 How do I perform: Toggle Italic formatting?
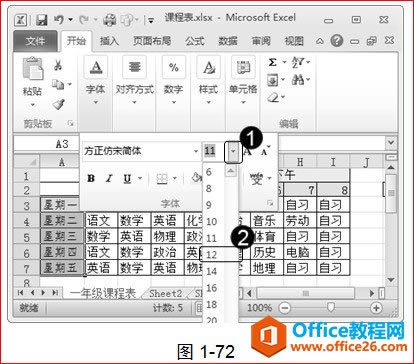[x=109, y=179]
